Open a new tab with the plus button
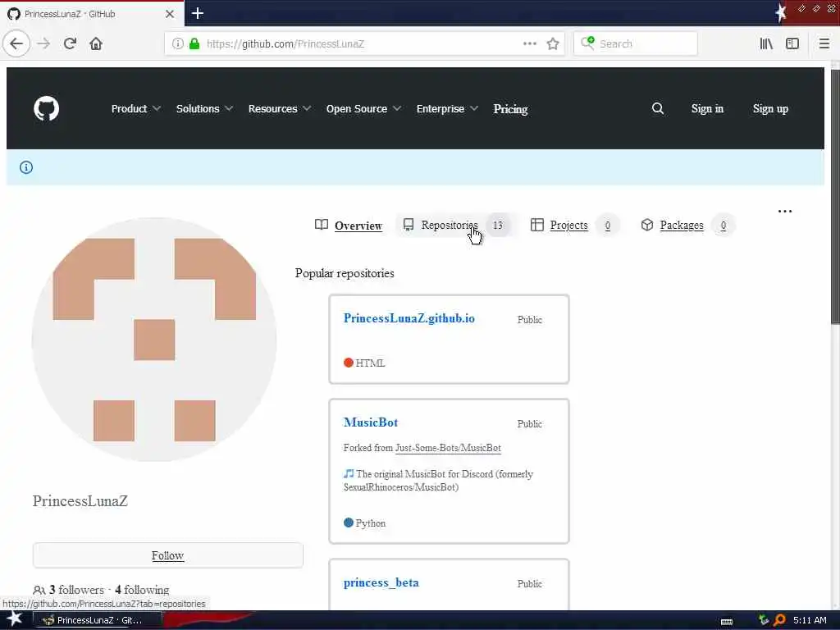 [198, 13]
